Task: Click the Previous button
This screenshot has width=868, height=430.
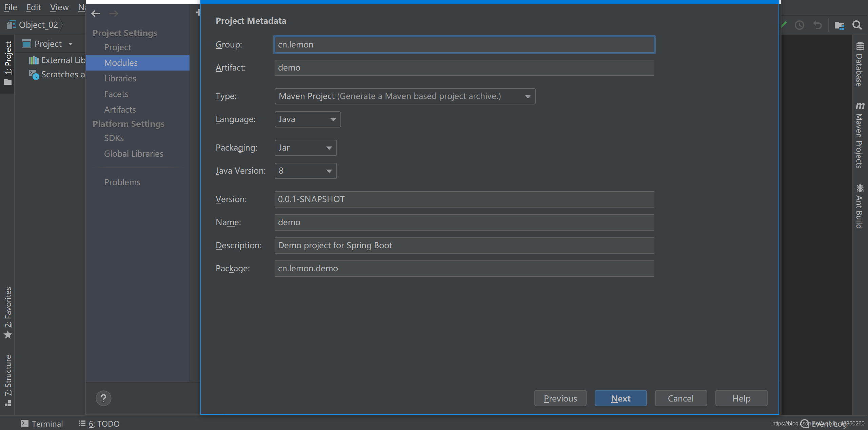Action: [x=560, y=398]
